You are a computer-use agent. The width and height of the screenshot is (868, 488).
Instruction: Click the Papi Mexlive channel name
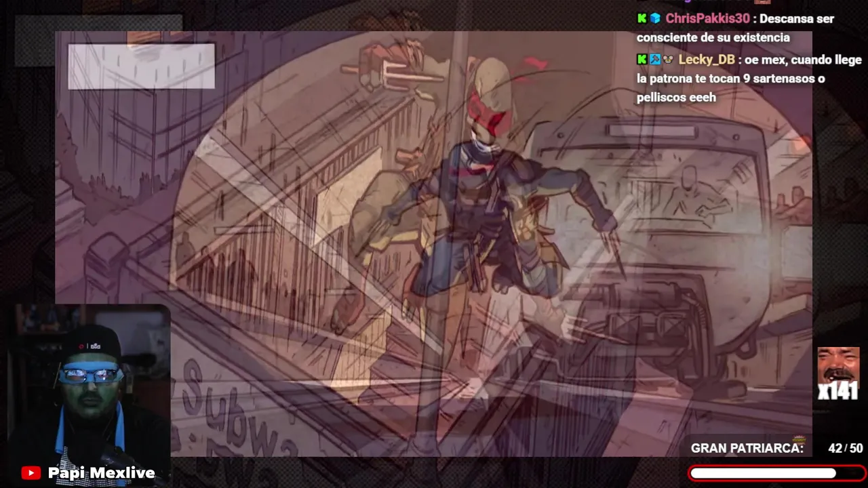[102, 473]
